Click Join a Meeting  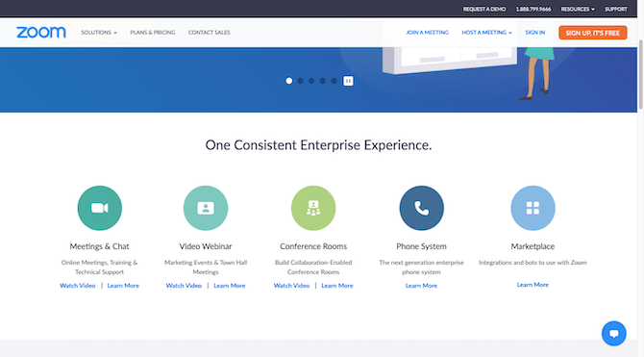tap(427, 32)
